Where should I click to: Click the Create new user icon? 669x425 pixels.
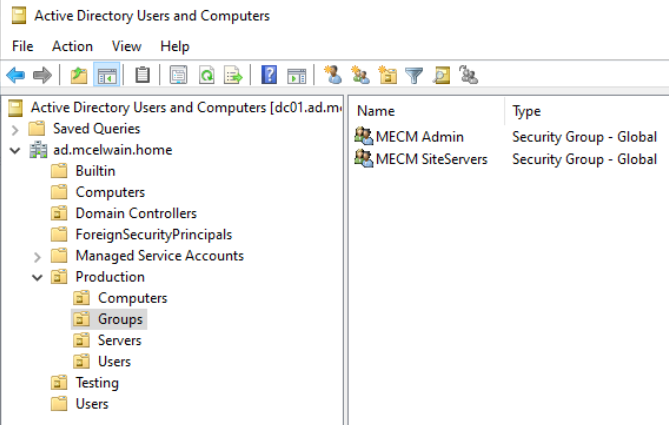[x=334, y=75]
